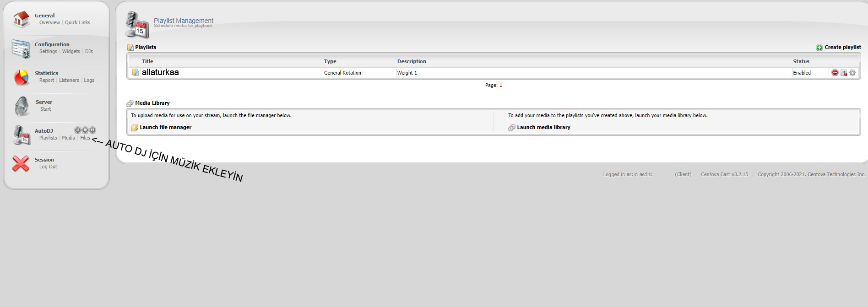The width and height of the screenshot is (868, 307).
Task: Click the General house icon
Action: coord(21,20)
